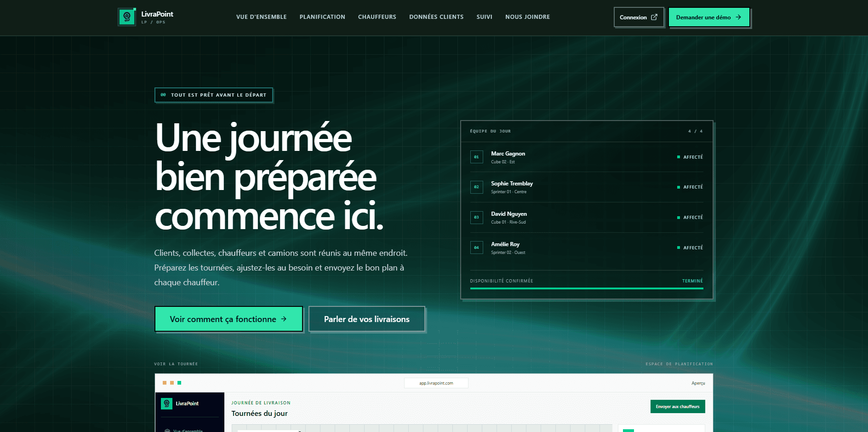Image resolution: width=868 pixels, height=432 pixels.
Task: Click AFFECTÉ status for Marc Gagnon
Action: click(x=690, y=157)
